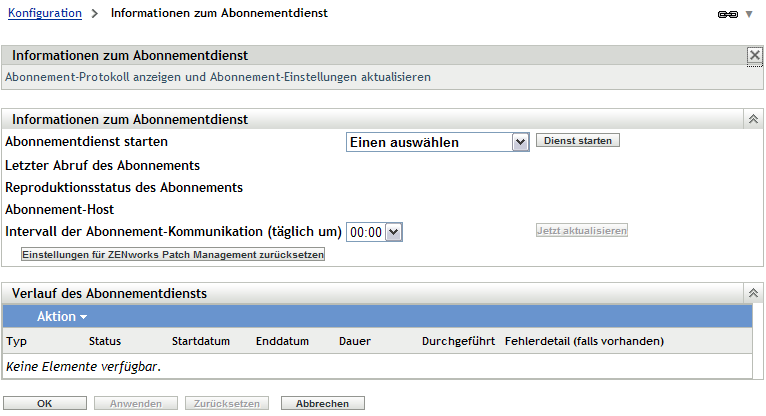This screenshot has height=416, width=766.
Task: Click the chain link icon at top right
Action: pos(727,15)
